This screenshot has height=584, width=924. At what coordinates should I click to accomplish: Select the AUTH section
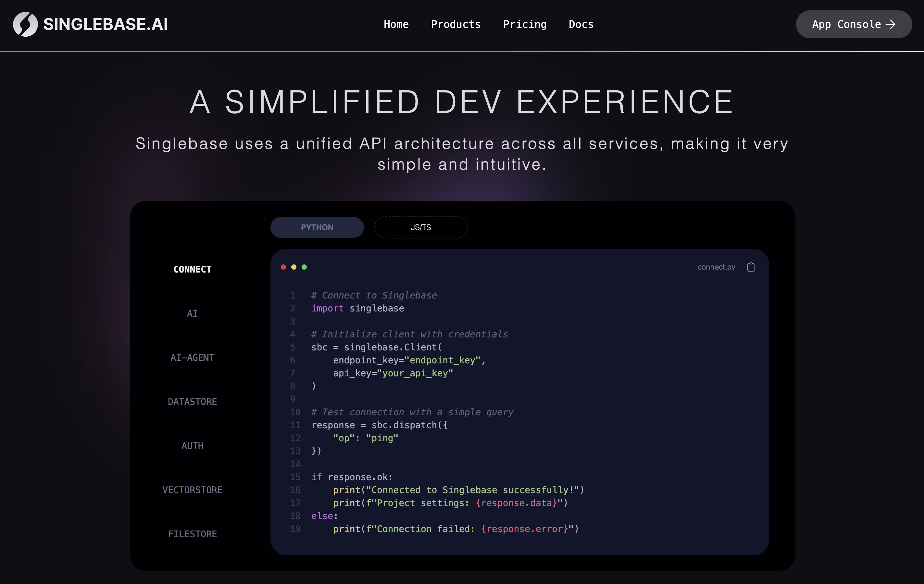[x=192, y=445]
